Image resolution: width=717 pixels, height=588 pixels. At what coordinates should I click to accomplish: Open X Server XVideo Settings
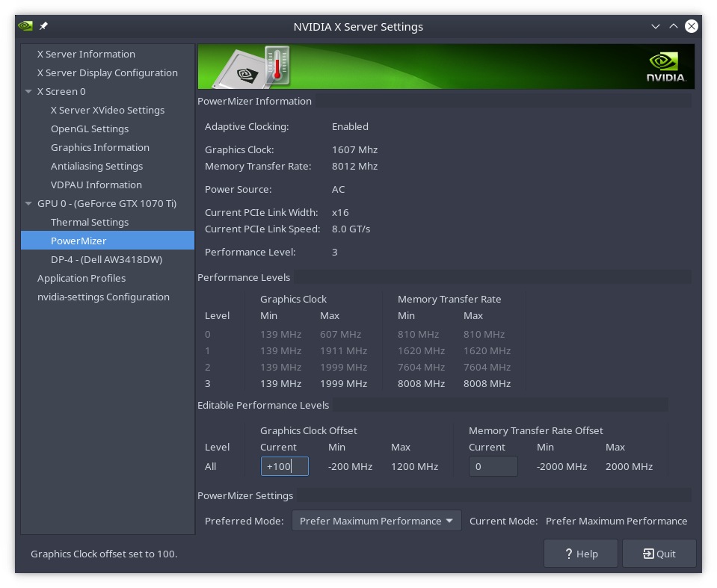point(108,110)
